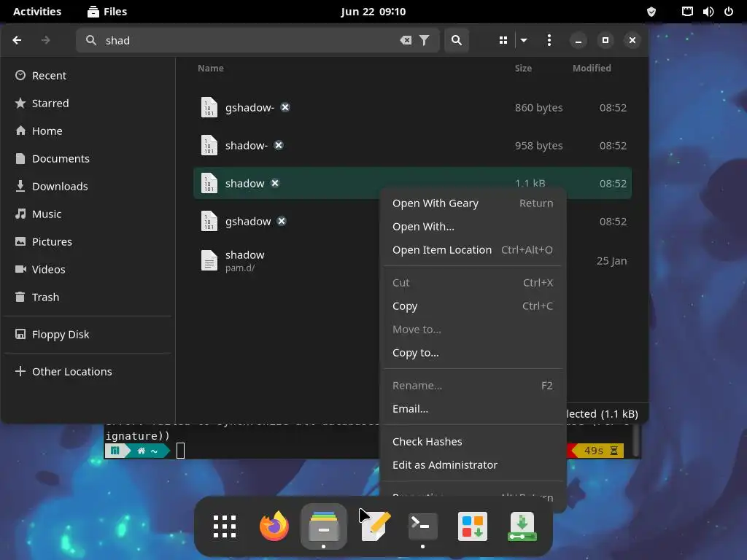Open the clock Jun 22 09:10
The width and height of the screenshot is (747, 560).
tap(373, 12)
